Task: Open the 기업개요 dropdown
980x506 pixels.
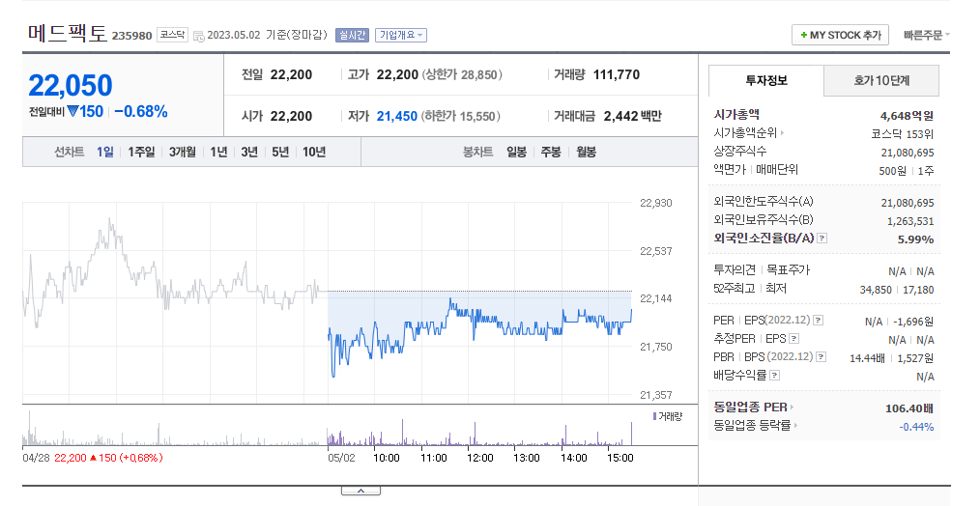Action: pyautogui.click(x=401, y=35)
